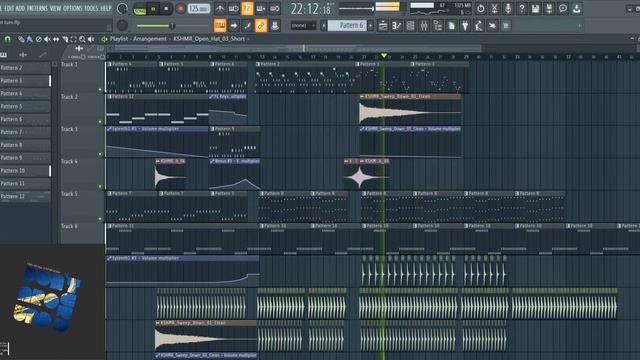
Task: Toggle the metronome icon
Action: [220, 8]
